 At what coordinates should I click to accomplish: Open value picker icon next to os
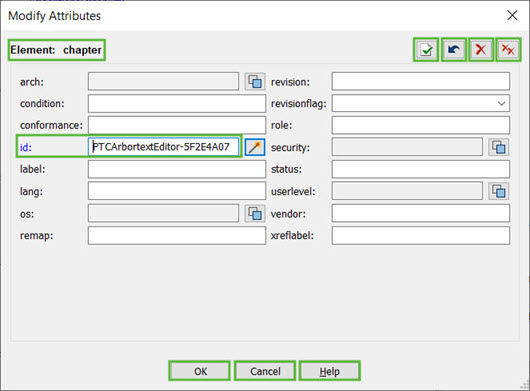255,213
